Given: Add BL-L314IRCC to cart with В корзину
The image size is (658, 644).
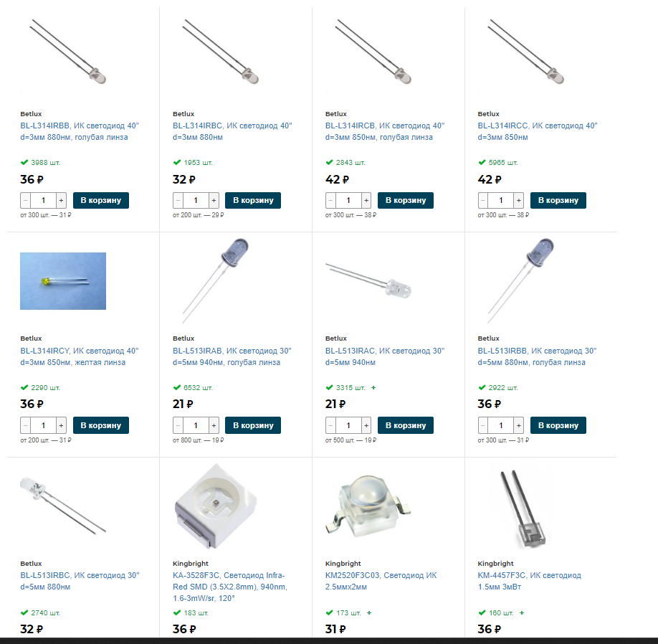Looking at the screenshot, I should (558, 200).
